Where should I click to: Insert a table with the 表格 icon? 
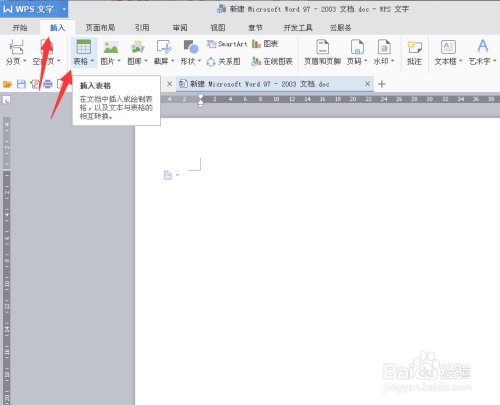pyautogui.click(x=83, y=47)
